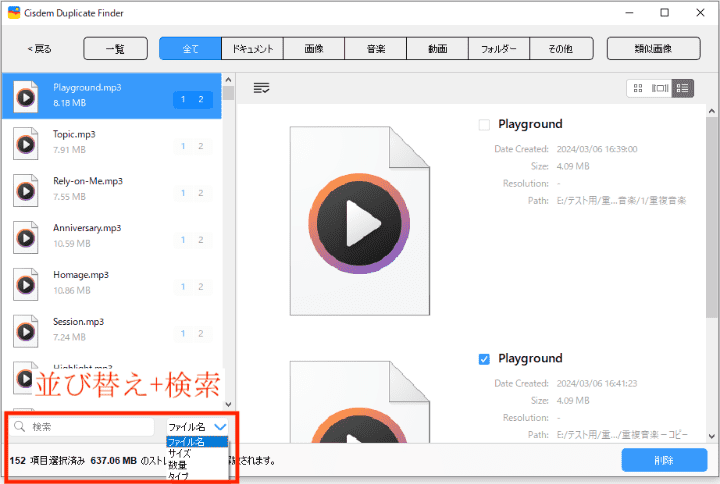Click the preview pane scroll down arrow

pyautogui.click(x=711, y=436)
